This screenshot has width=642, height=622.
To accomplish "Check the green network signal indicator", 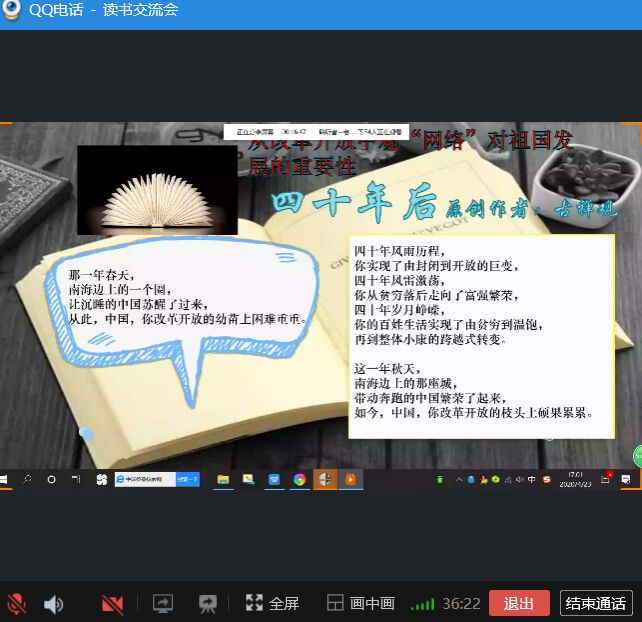I will tap(423, 603).
